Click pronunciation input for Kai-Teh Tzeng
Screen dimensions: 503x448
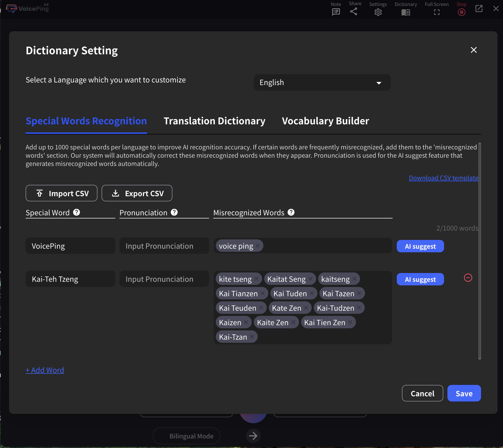click(164, 279)
